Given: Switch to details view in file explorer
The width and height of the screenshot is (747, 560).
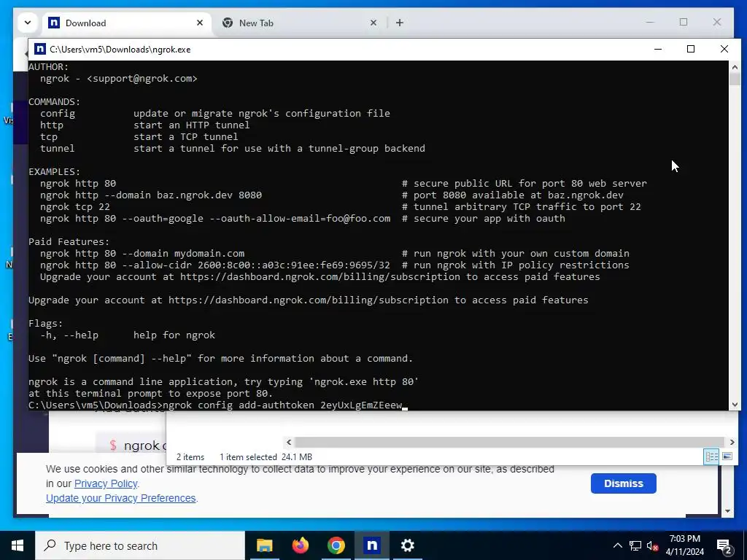Looking at the screenshot, I should [711, 456].
